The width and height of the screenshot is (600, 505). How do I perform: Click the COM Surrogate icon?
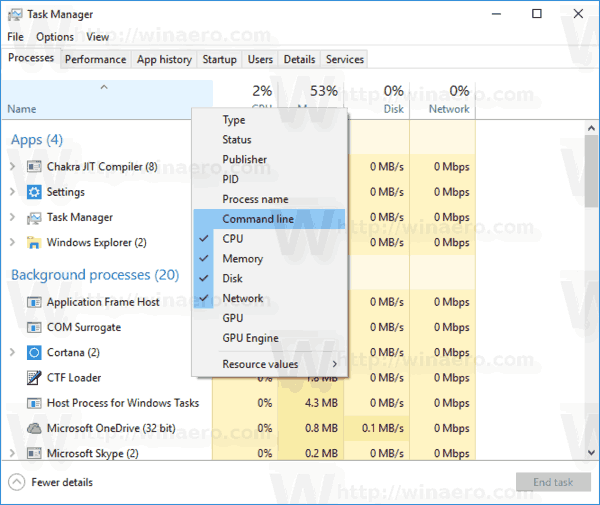coord(34,328)
